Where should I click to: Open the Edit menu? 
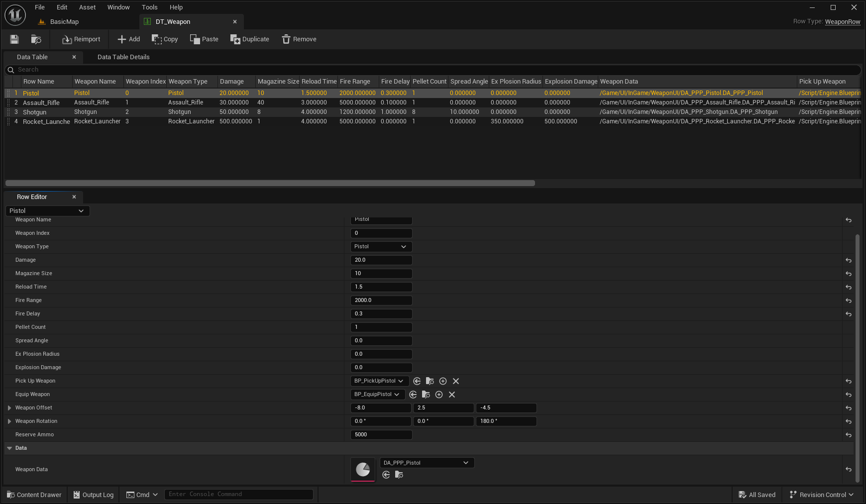click(62, 7)
